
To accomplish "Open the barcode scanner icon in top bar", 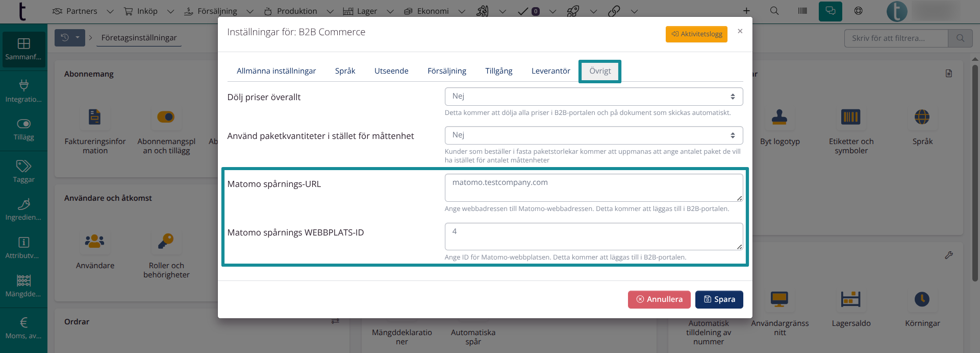I will [x=802, y=11].
